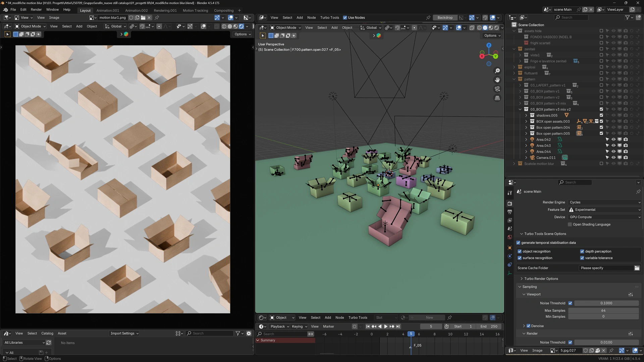Viewport: 644px width, 362px height.
Task: Click the Scene Cache Folder browse icon
Action: click(x=637, y=268)
